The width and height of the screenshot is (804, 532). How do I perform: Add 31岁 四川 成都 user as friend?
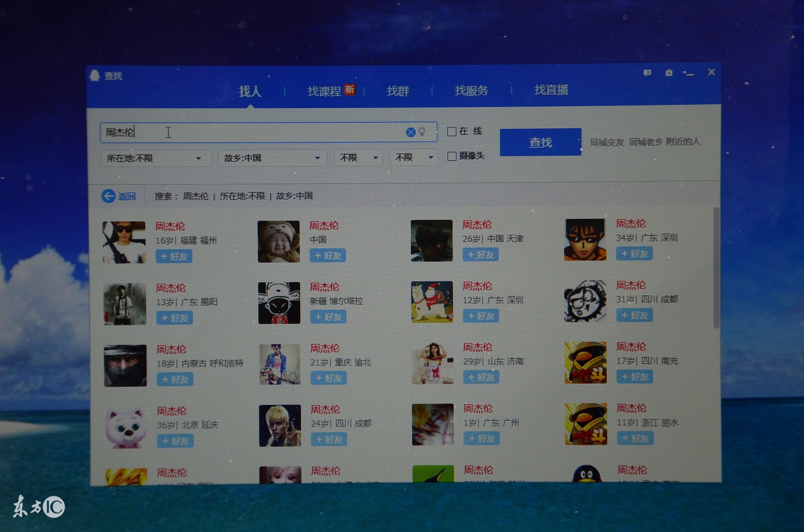pyautogui.click(x=634, y=315)
